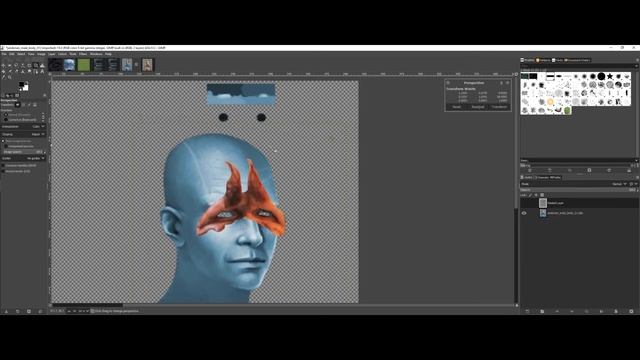This screenshot has width=640, height=360.
Task: Select the Clone tool
Action: 23,71
